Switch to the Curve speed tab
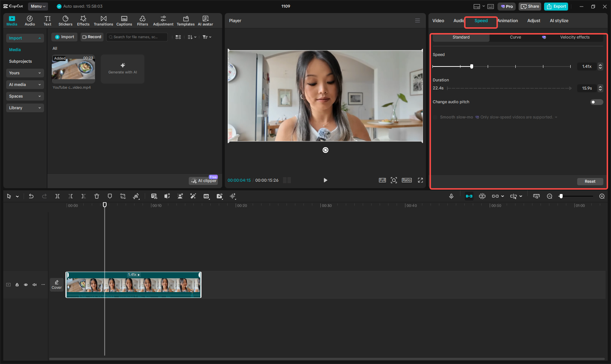The image size is (611, 364). (515, 37)
